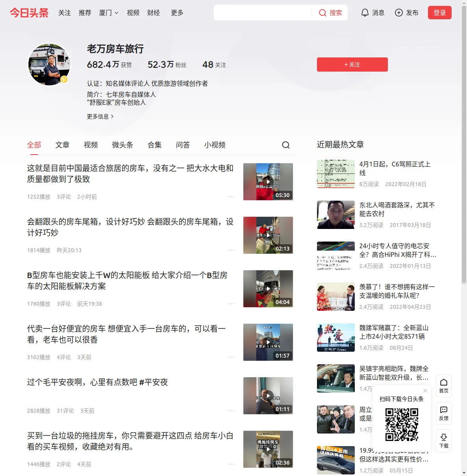Click the 682.4万 获赞 likes count

(x=109, y=65)
